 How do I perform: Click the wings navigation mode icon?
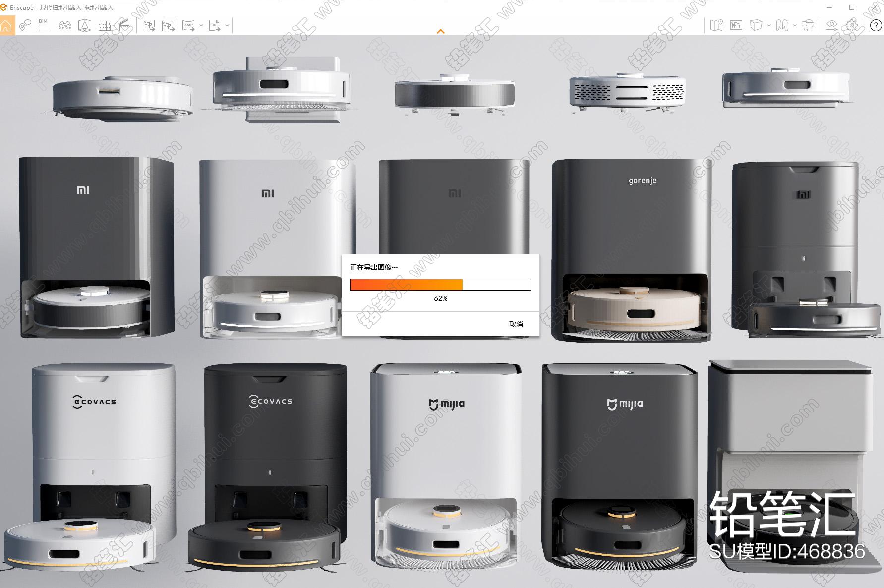pyautogui.click(x=782, y=25)
